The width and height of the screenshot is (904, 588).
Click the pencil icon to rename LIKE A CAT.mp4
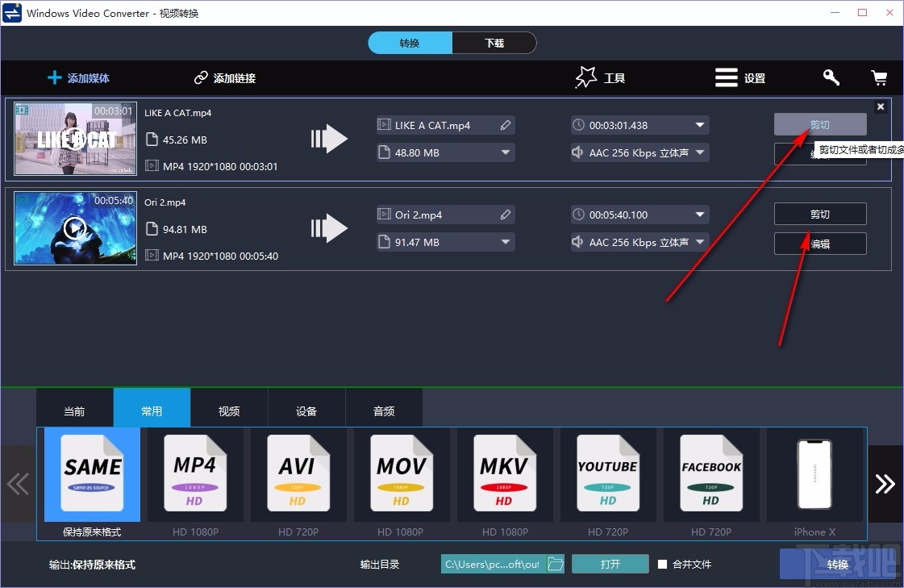pyautogui.click(x=506, y=125)
